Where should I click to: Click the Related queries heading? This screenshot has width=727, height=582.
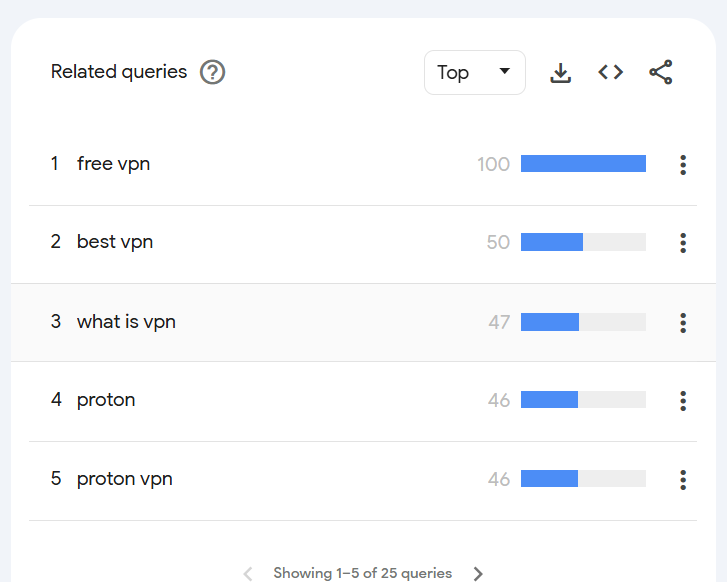118,72
